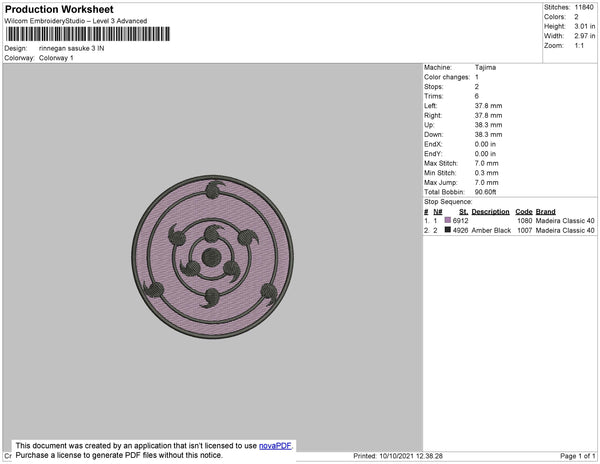Click thread code '1007' in row 2
The image size is (600, 464).
(x=524, y=230)
